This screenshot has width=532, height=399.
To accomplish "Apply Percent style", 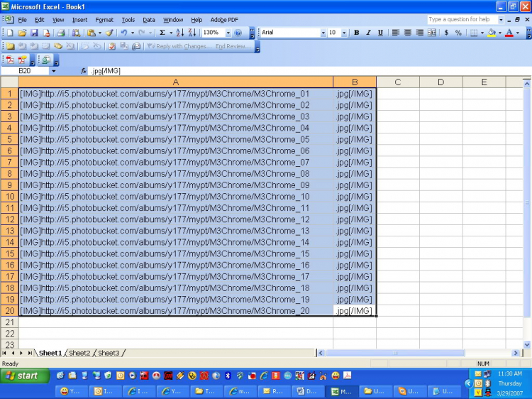I will 458,33.
